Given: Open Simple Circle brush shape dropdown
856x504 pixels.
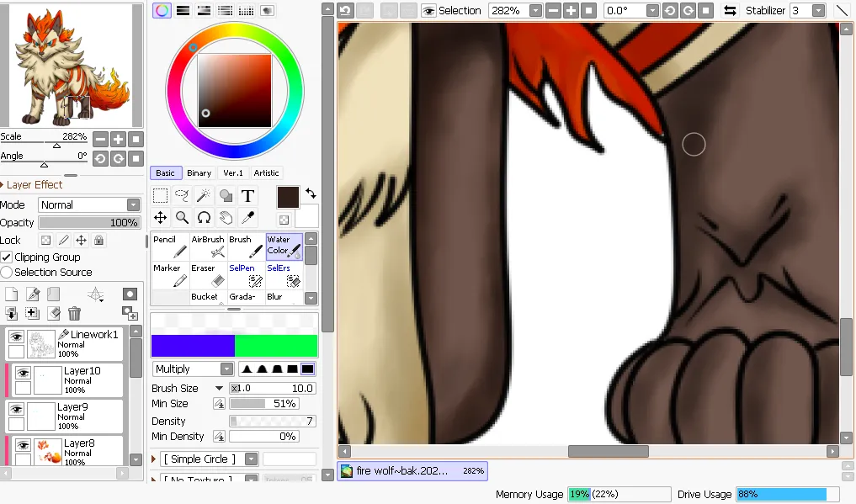Looking at the screenshot, I should coord(252,459).
